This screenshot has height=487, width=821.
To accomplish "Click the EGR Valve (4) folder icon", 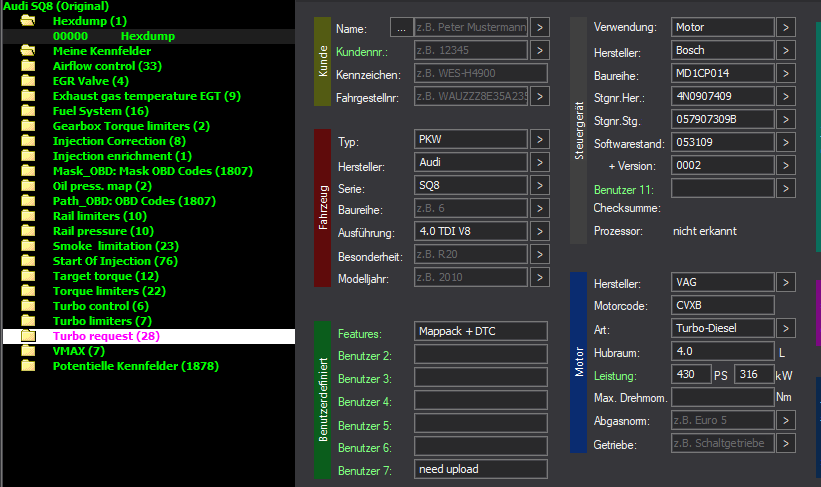I will click(28, 81).
